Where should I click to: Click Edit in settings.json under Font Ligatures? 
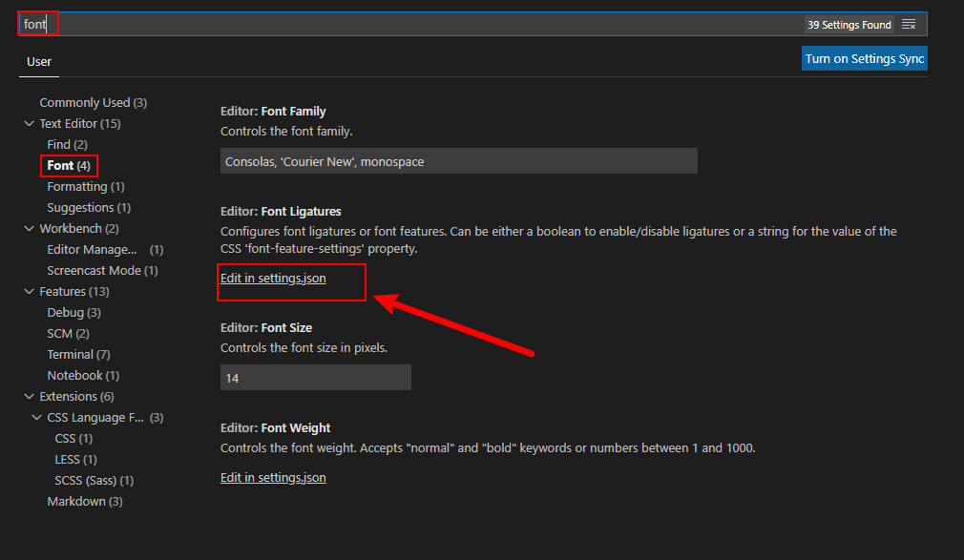click(273, 278)
